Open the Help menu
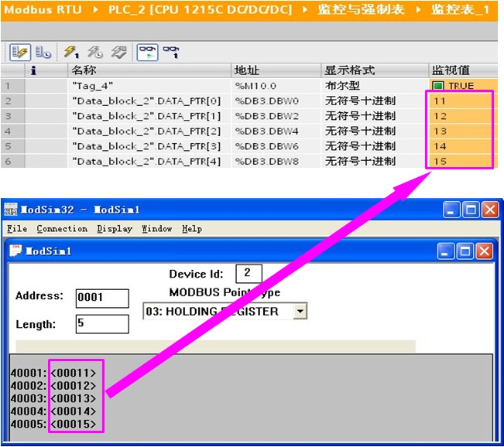The height and width of the screenshot is (447, 504). [192, 229]
